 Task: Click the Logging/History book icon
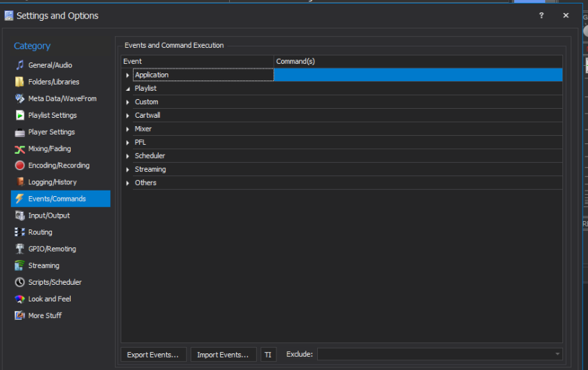click(19, 182)
